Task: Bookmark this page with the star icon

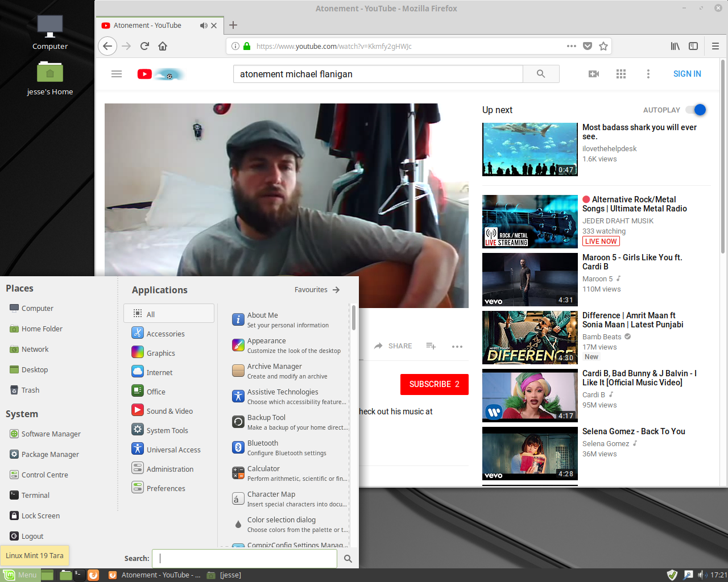Action: pos(603,46)
